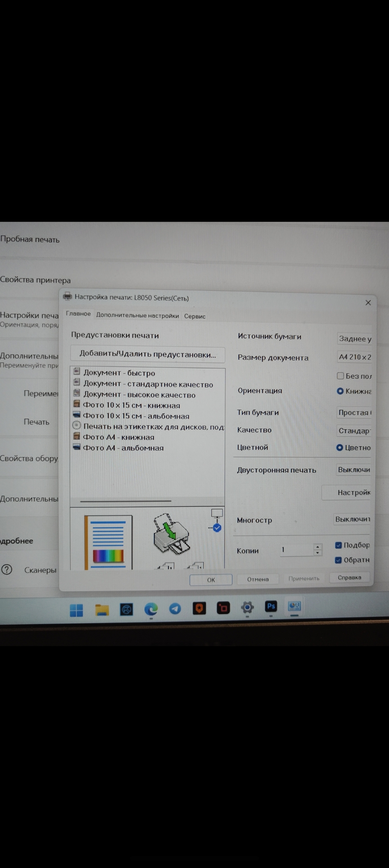Open the 'Источник бумаги' dropdown

click(x=354, y=339)
